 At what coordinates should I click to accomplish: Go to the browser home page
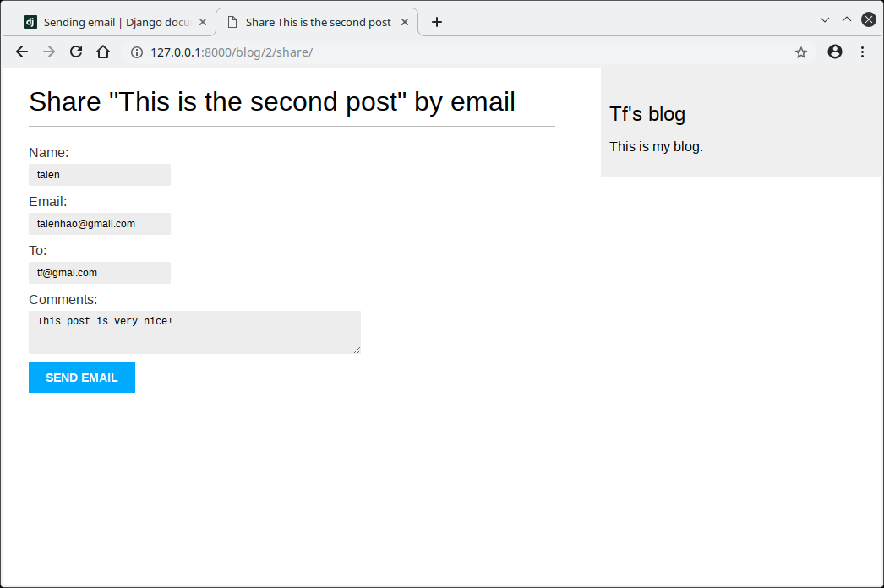[x=103, y=52]
